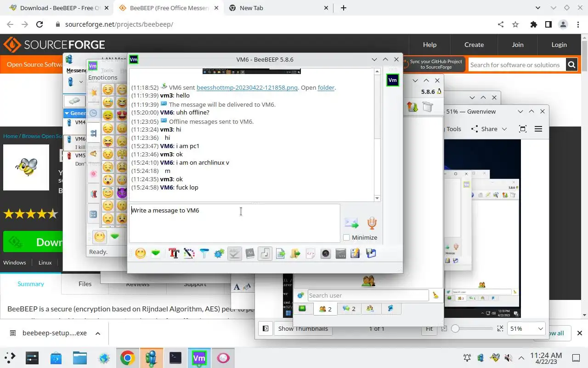Open chat settings gear icon
This screenshot has width=588, height=368.
click(219, 253)
